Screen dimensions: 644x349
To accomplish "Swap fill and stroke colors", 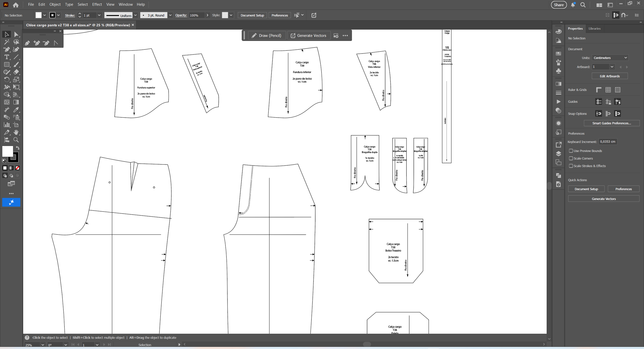I will point(18,148).
